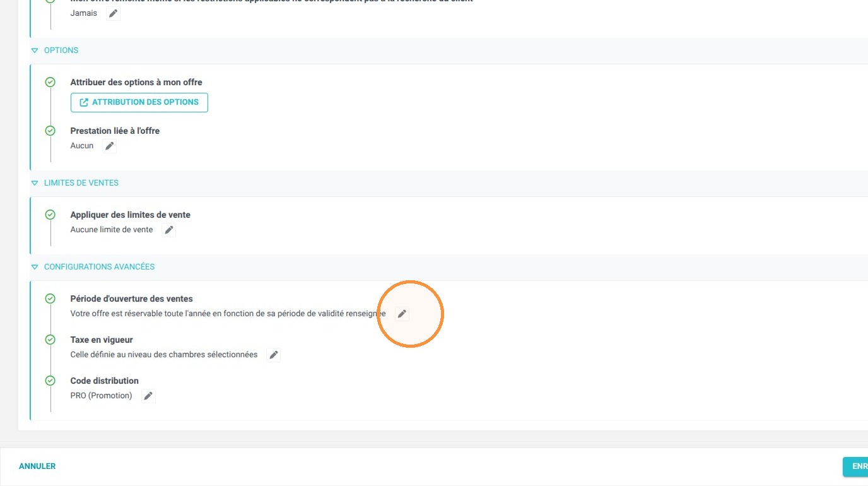
Task: Collapse the LIMITES DE VENTES section
Action: 35,183
